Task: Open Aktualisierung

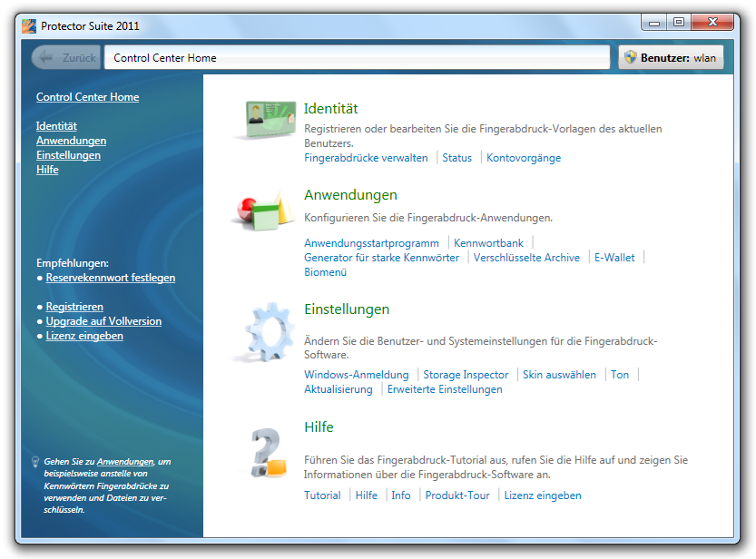Action: tap(339, 389)
